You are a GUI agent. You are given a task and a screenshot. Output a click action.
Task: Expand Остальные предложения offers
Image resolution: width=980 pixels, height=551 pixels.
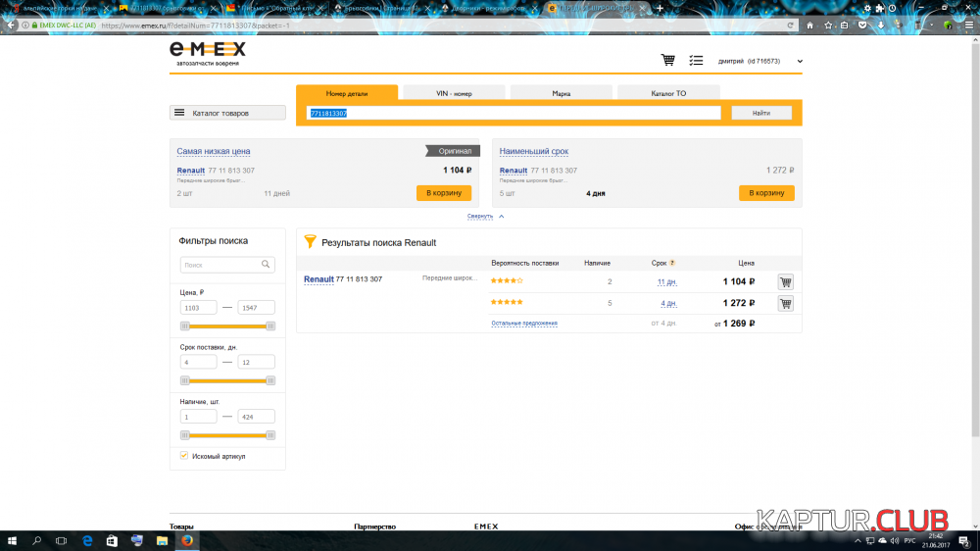(523, 324)
